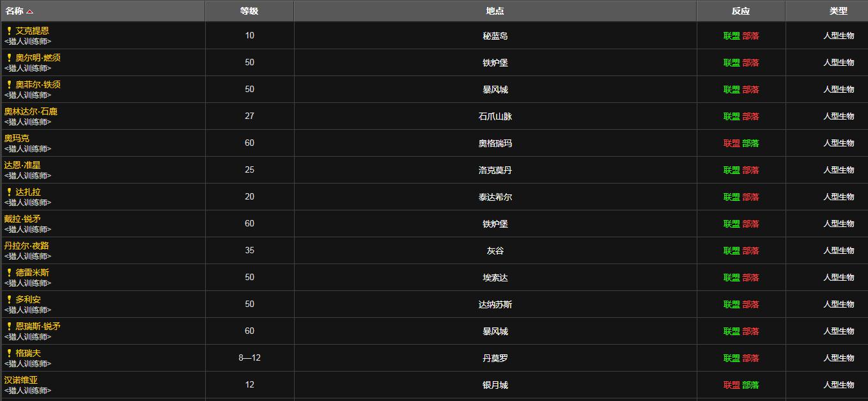This screenshot has height=401, width=868.
Task: Click quest exclamation icon beside 艾克提恩
Action: point(9,31)
